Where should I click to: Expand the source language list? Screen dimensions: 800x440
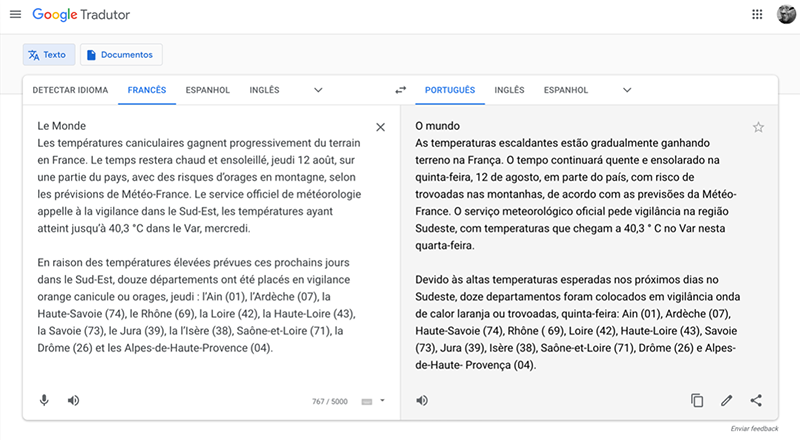pos(318,90)
